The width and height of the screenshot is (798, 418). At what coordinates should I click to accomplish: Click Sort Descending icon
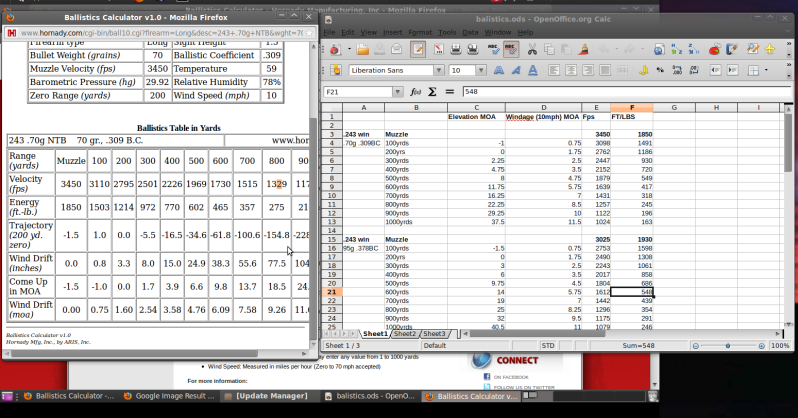pos(694,49)
